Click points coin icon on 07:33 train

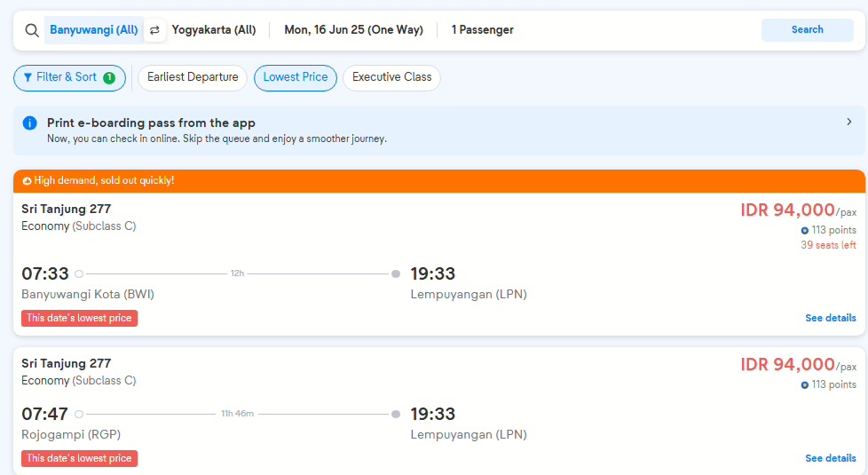click(x=804, y=230)
